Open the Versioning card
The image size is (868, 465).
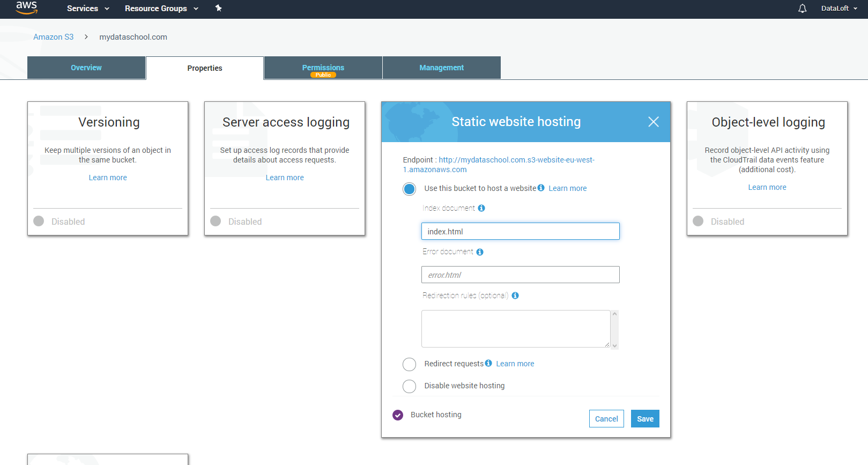pos(108,168)
